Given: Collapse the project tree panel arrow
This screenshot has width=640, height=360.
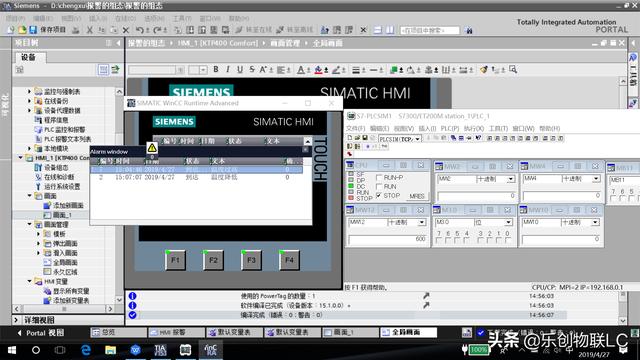Looking at the screenshot, I should (118, 43).
